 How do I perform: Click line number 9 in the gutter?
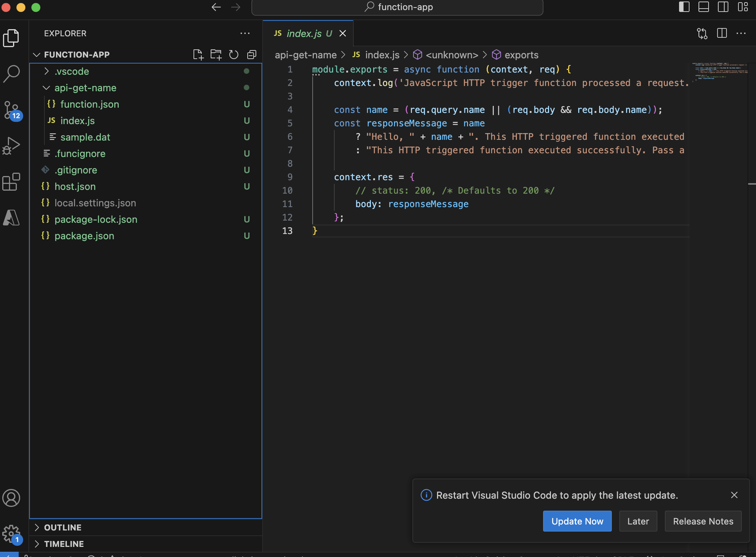pos(290,177)
